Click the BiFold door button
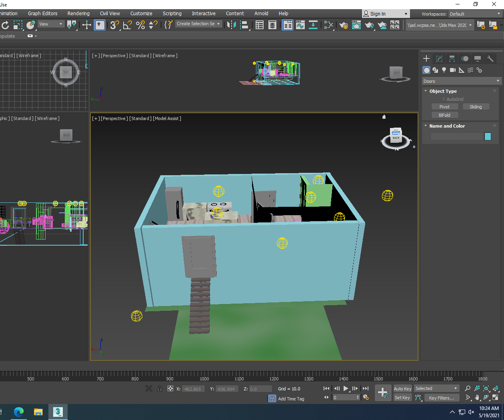Viewport: 504px width, 420px height. tap(445, 115)
